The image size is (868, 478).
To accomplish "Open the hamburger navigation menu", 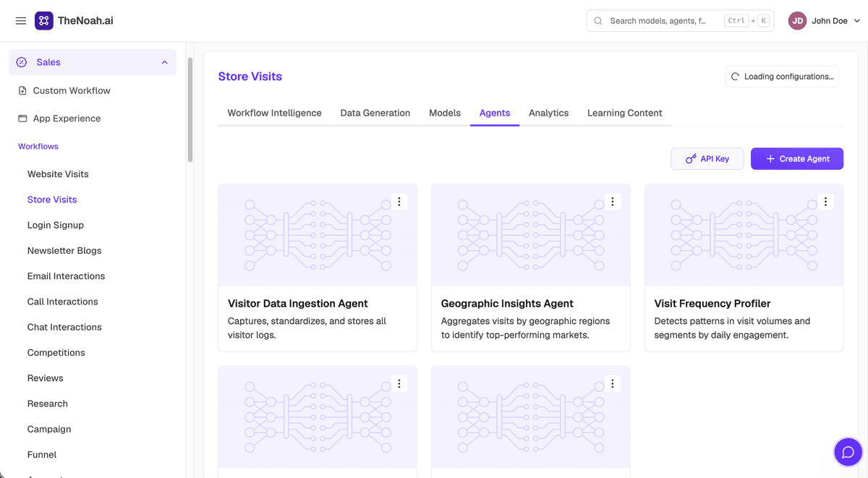I will click(21, 21).
